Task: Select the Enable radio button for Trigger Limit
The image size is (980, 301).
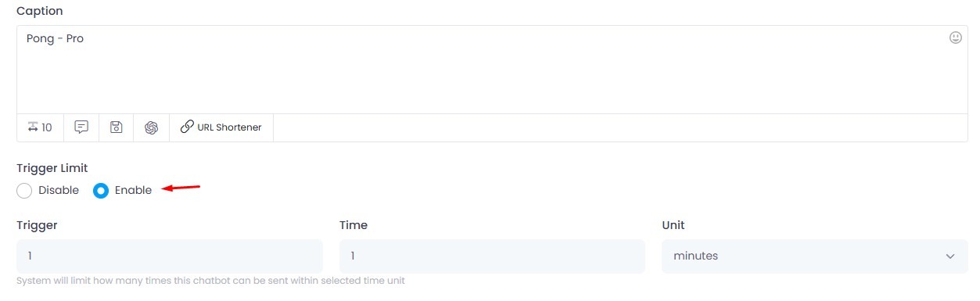Action: pyautogui.click(x=101, y=191)
